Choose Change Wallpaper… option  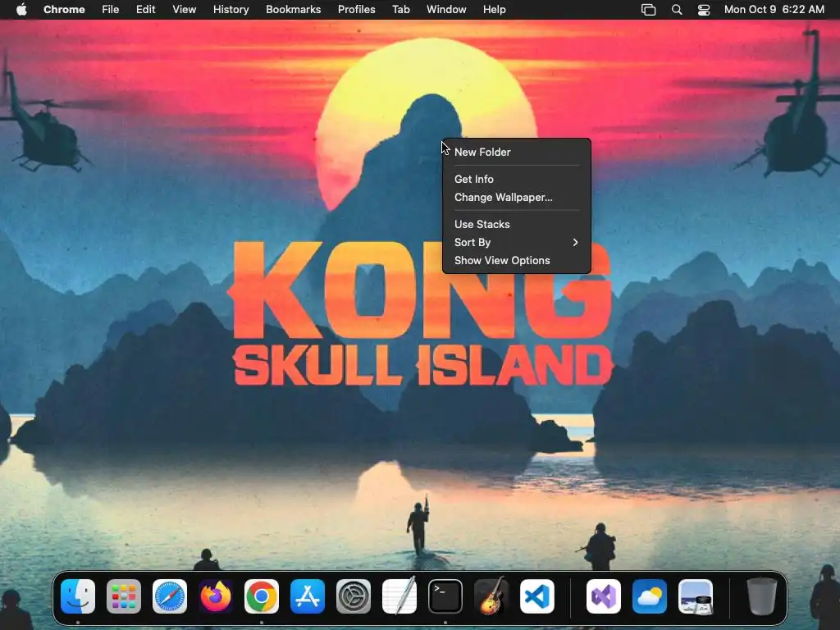[x=517, y=197]
